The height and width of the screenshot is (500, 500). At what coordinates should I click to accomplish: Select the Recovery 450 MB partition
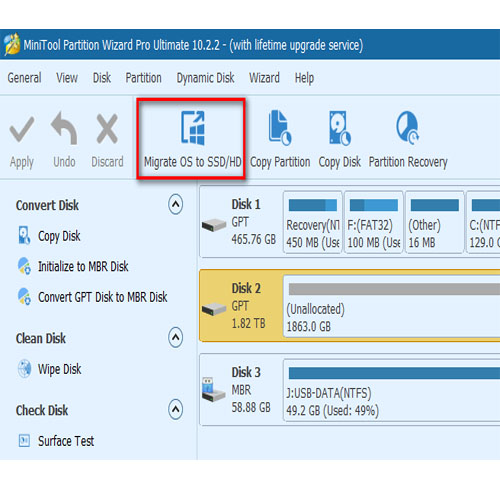click(313, 222)
